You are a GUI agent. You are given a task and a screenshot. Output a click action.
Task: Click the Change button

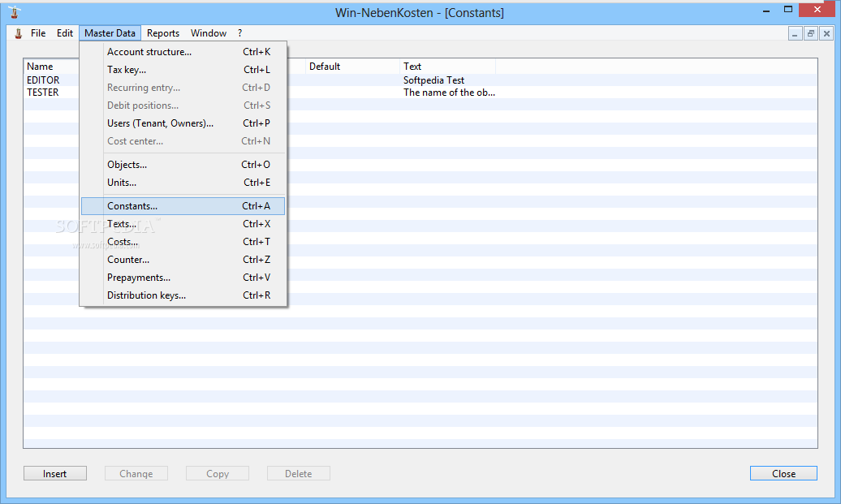click(136, 473)
